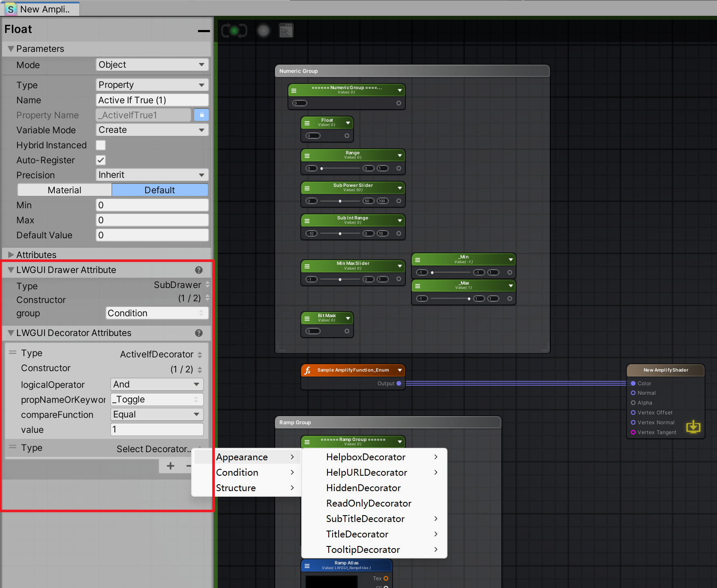This screenshot has width=717, height=588.
Task: Open the logicalOperator dropdown set to And
Action: [x=157, y=384]
